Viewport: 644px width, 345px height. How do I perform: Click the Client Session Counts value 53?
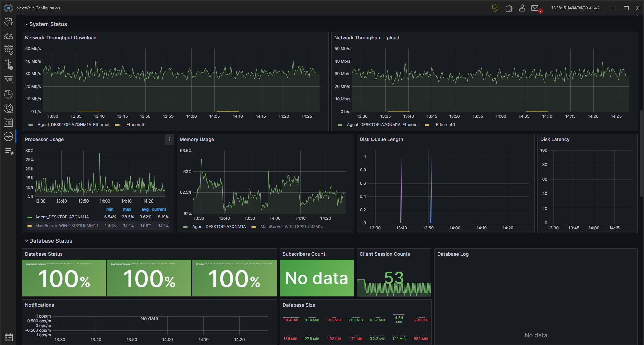[394, 278]
